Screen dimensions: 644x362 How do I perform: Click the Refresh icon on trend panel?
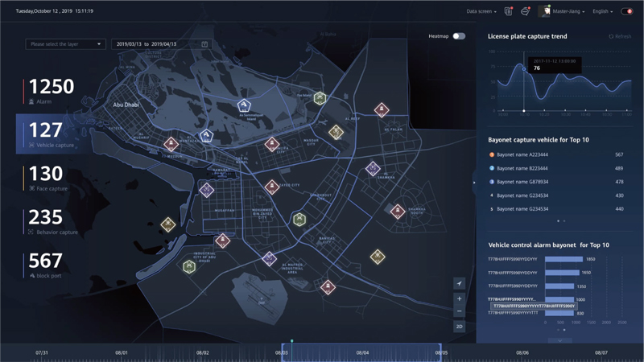(x=611, y=37)
